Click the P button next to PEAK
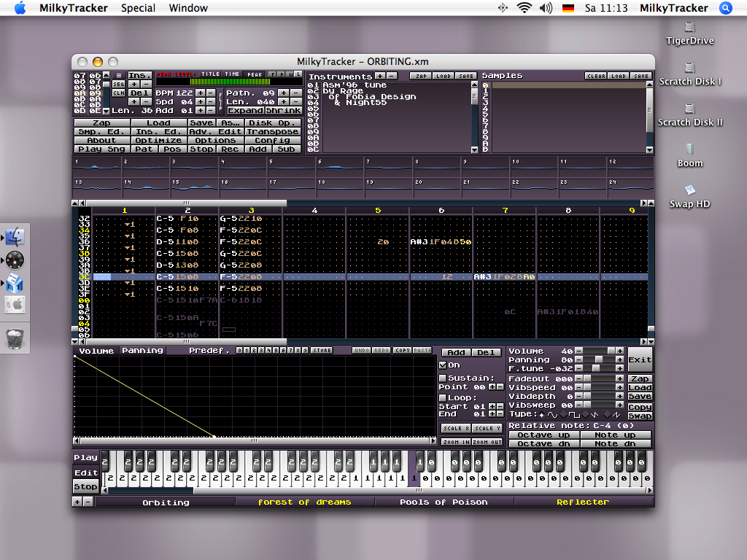Image resolution: width=747 pixels, height=560 pixels. point(281,75)
